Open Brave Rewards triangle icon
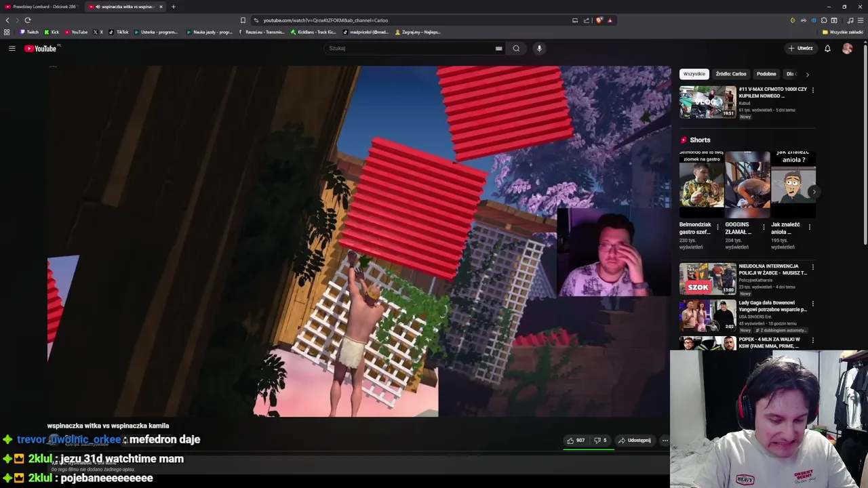The height and width of the screenshot is (488, 868). click(x=610, y=20)
